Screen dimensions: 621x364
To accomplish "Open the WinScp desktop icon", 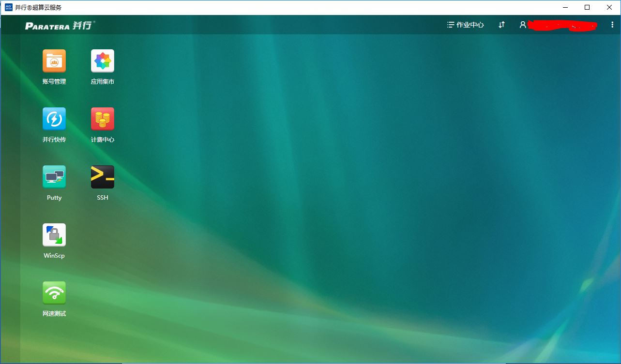I will click(54, 235).
